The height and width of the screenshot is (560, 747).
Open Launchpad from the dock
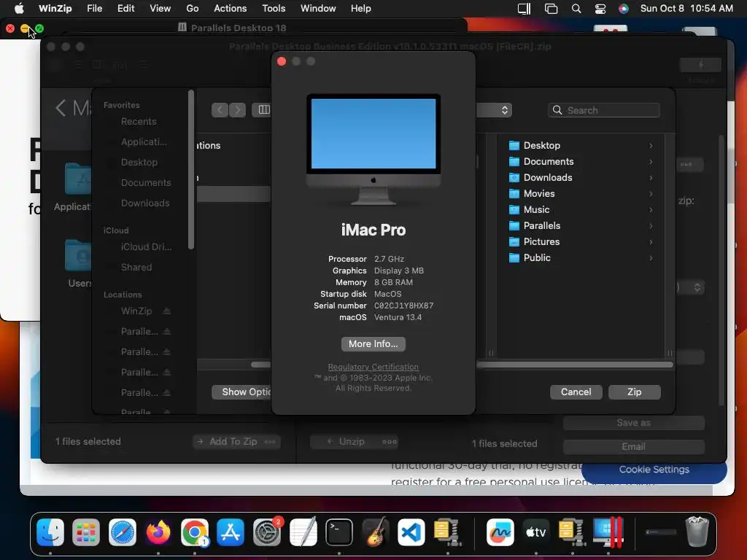point(86,532)
